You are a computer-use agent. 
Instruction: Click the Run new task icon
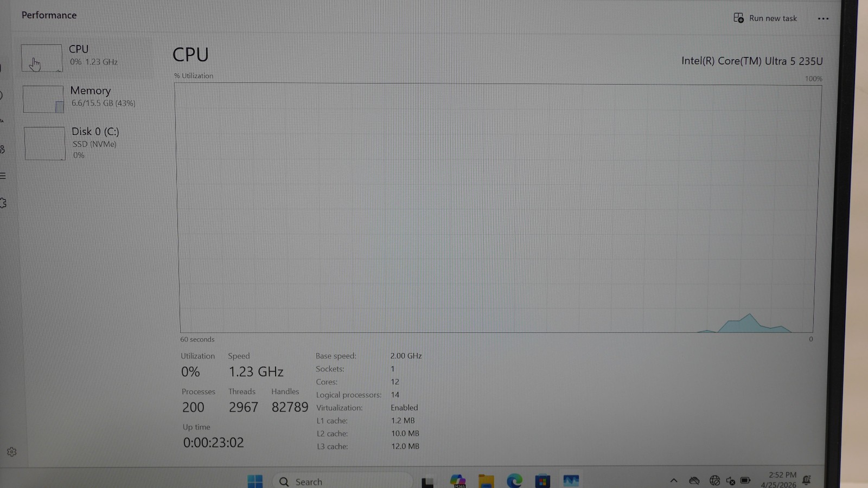coord(738,18)
